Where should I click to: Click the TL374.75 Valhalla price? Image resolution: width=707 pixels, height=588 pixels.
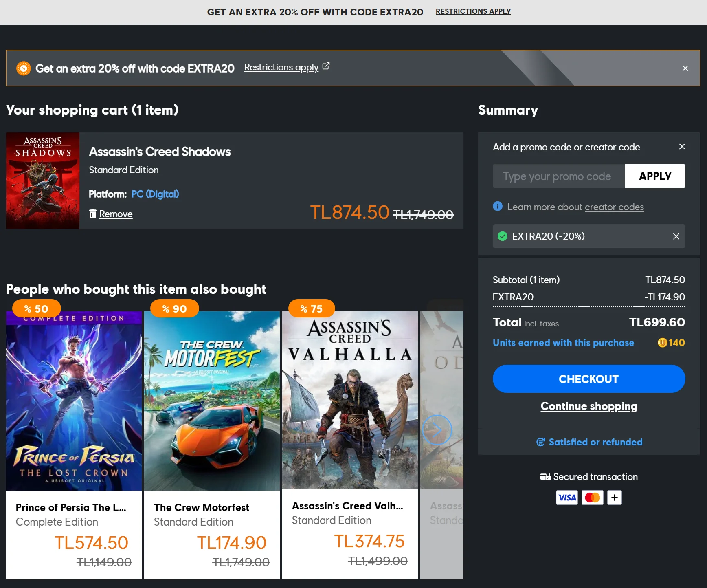coord(369,541)
